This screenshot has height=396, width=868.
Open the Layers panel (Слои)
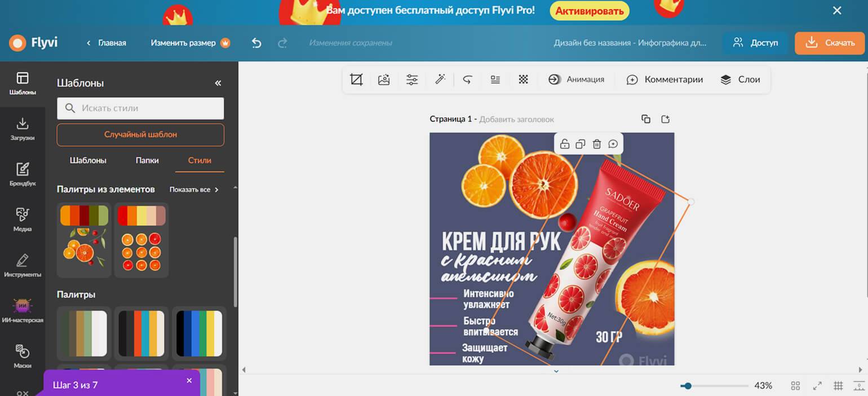coord(740,80)
